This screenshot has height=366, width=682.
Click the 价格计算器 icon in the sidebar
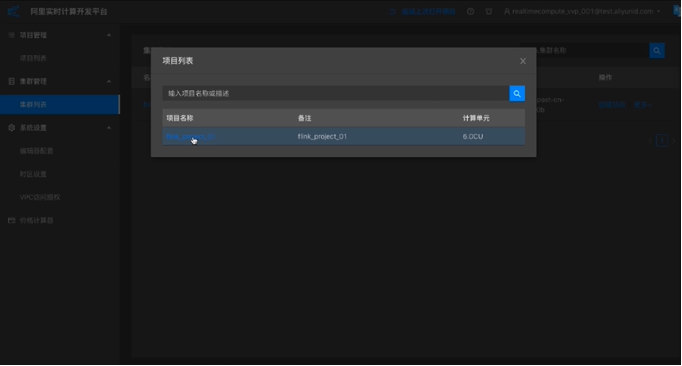12,221
